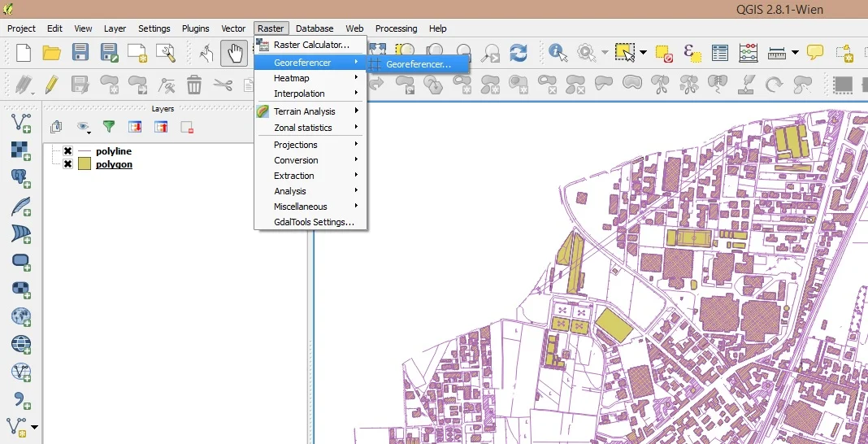Open the Statistical Summary abacus icon
The image size is (868, 444).
pos(748,53)
